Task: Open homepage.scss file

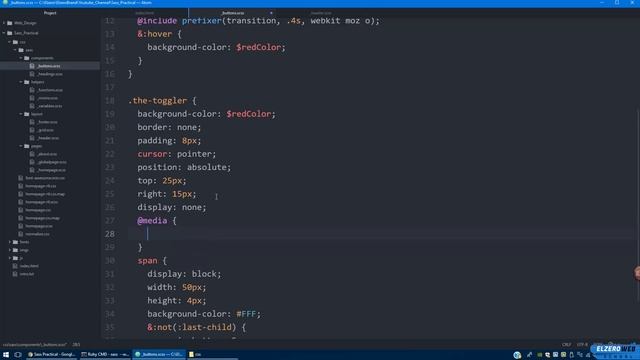Action: [x=39, y=226]
